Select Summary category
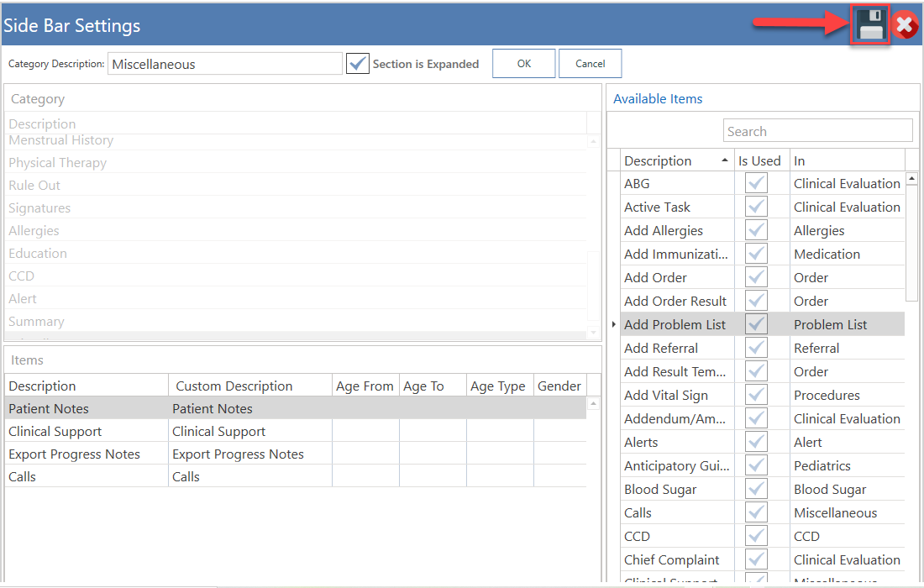This screenshot has width=924, height=588. tap(295, 321)
